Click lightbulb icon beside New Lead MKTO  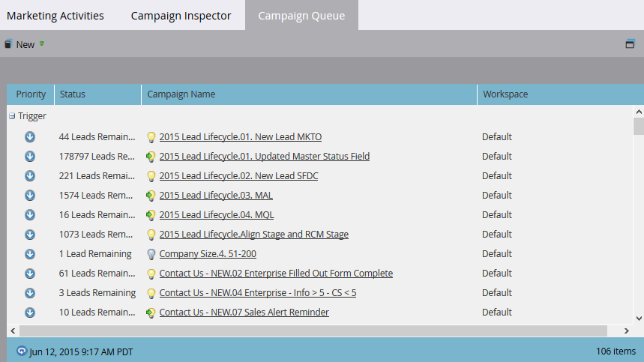pos(151,137)
